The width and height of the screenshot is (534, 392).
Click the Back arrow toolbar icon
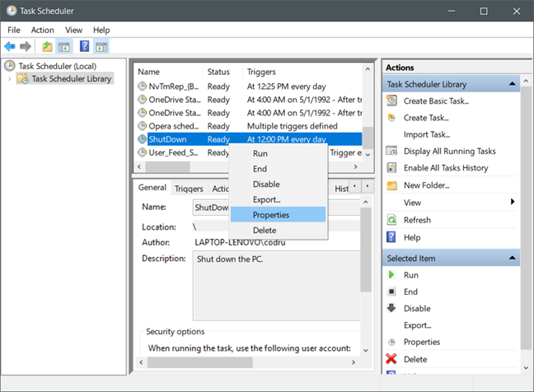point(10,46)
